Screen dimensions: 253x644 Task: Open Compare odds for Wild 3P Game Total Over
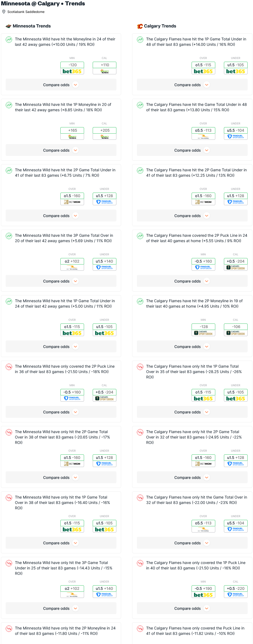coord(61,281)
